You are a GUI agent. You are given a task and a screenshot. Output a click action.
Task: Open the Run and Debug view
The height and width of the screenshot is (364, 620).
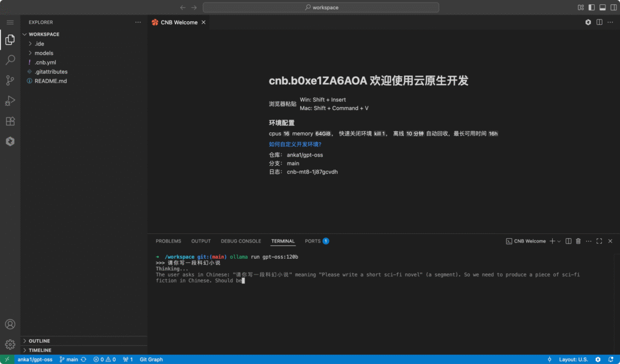pos(10,100)
